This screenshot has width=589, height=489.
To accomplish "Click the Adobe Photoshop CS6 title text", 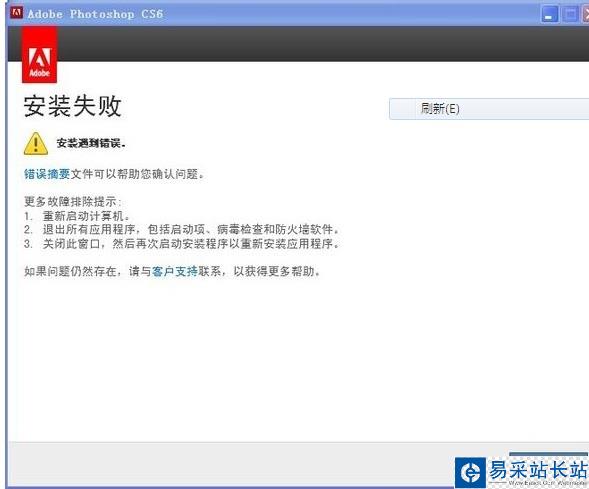I will 95,14.
